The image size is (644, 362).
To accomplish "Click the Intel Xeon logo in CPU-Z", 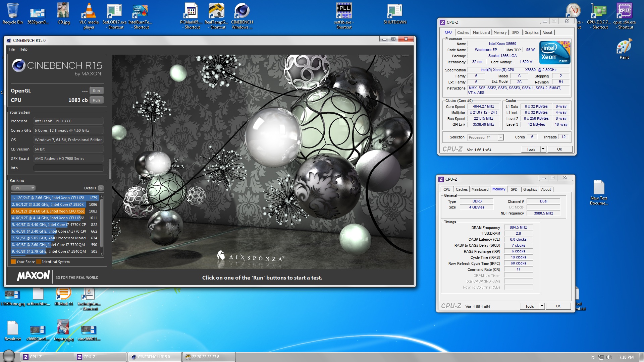I will [x=555, y=53].
